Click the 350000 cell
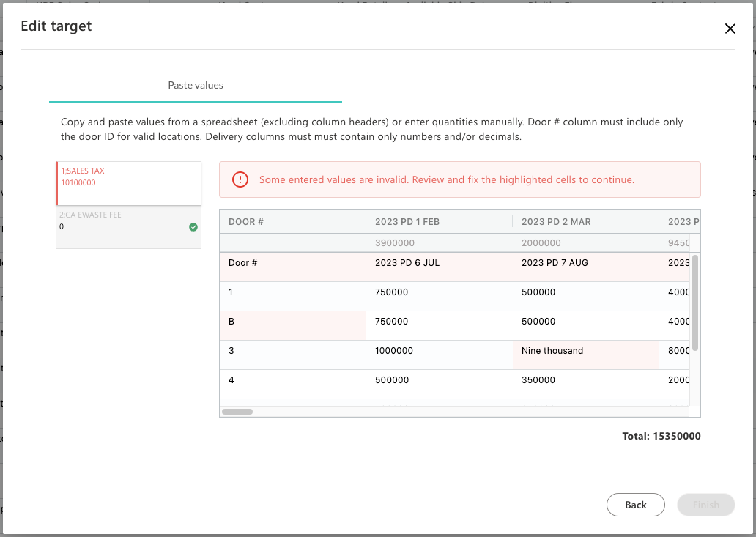This screenshot has height=537, width=756. tap(585, 384)
